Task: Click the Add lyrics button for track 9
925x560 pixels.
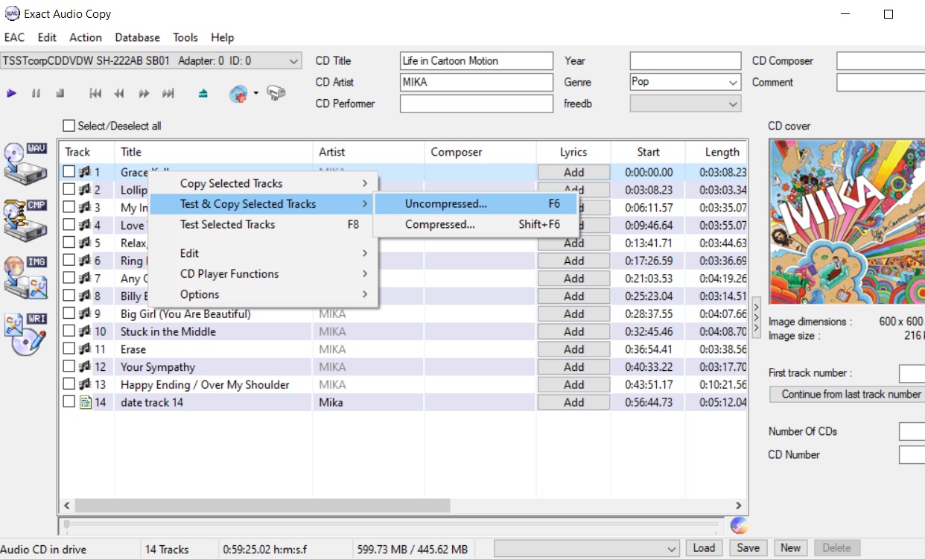Action: [573, 314]
